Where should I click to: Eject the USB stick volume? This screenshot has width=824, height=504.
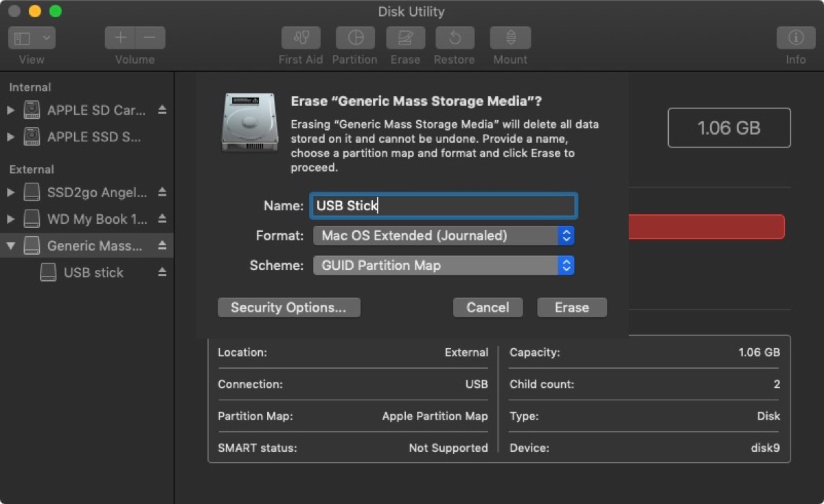(162, 273)
